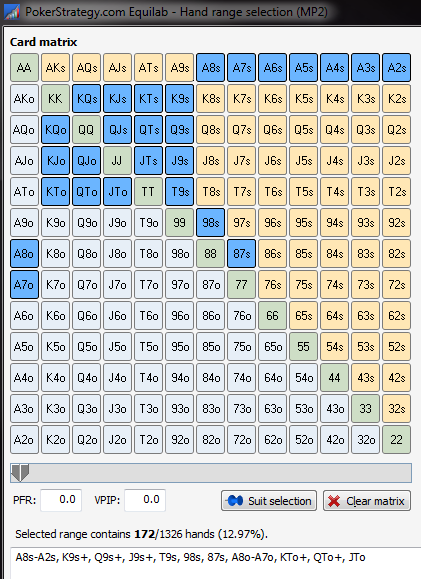Click the Clear matrix button
This screenshot has width=421, height=579.
pos(367,501)
